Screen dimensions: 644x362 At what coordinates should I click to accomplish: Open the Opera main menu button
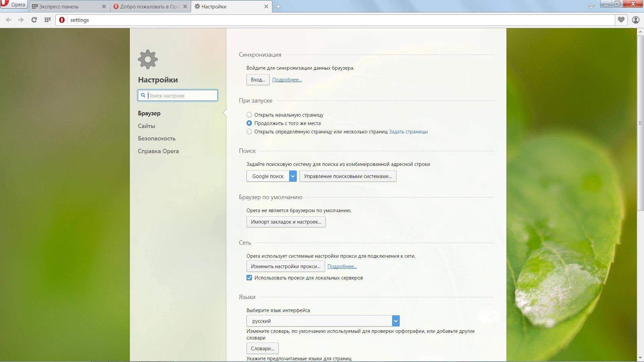click(13, 4)
